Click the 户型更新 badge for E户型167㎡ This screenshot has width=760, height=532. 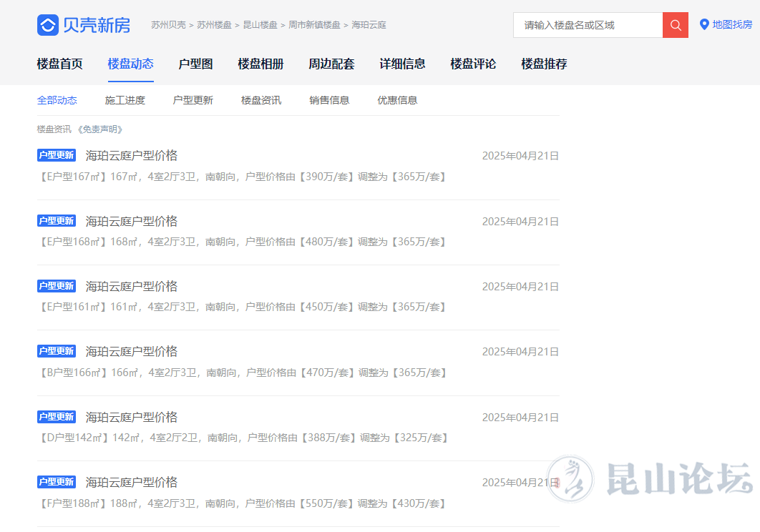tap(57, 155)
